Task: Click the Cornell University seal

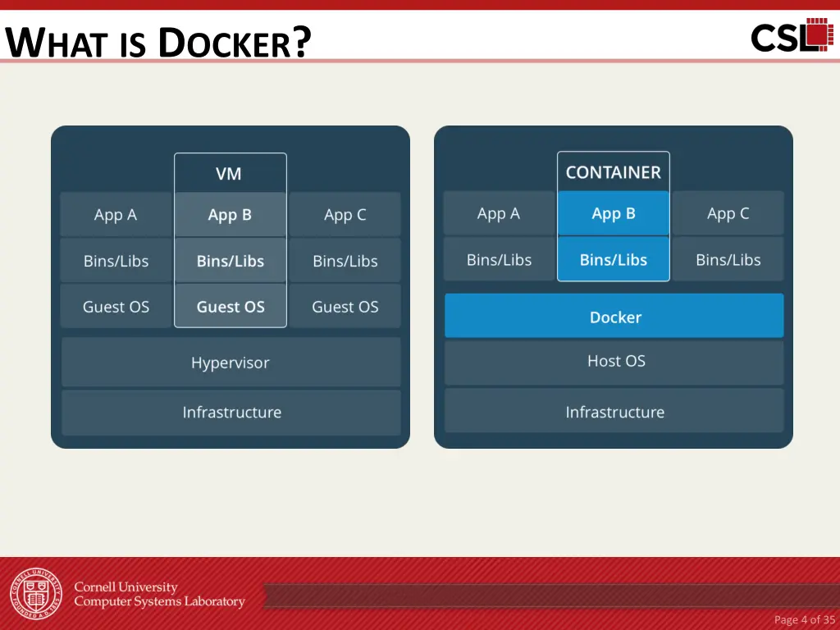Action: point(36,594)
